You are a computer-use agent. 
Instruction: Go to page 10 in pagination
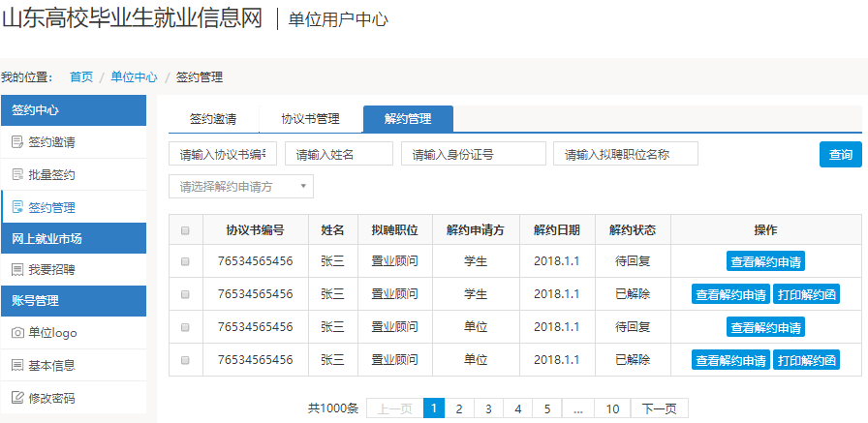612,408
